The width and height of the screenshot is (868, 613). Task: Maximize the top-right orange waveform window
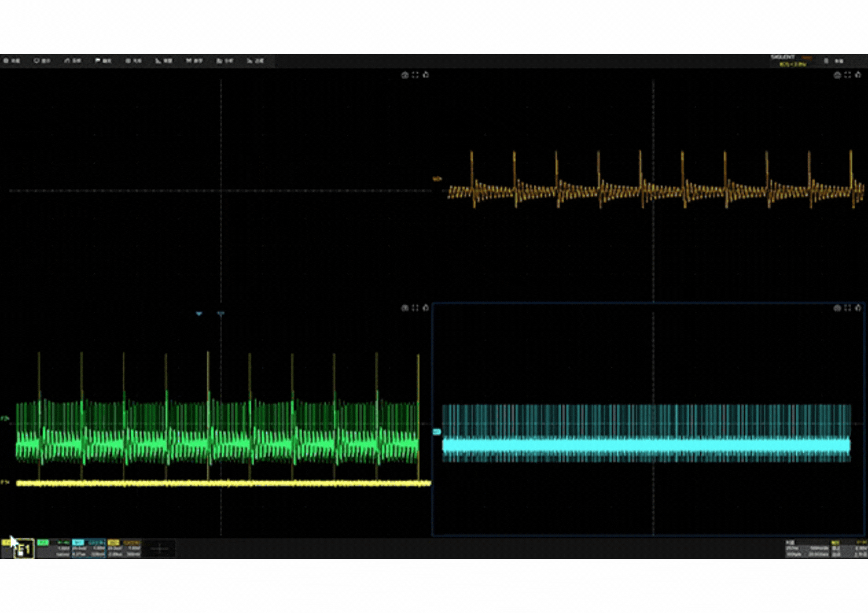847,75
